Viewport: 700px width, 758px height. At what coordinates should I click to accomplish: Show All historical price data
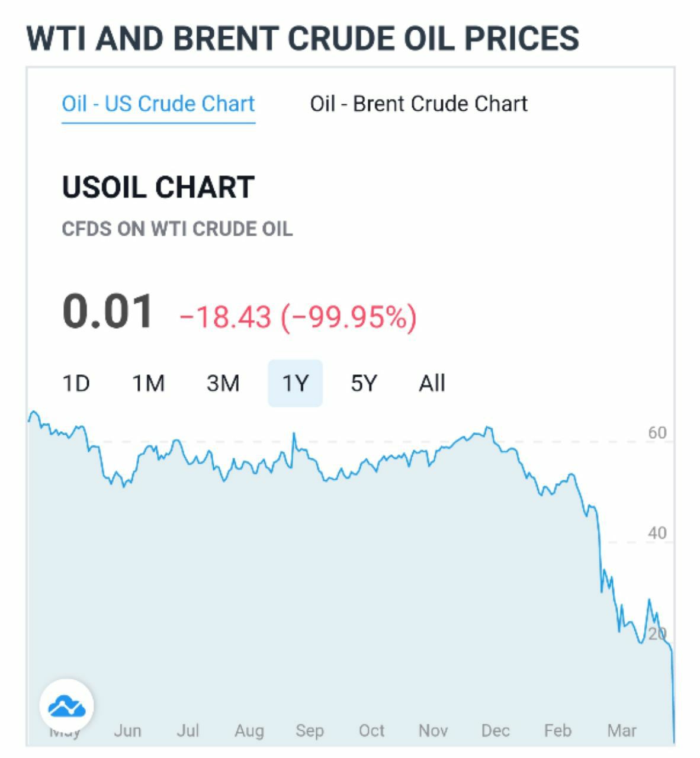[x=432, y=383]
